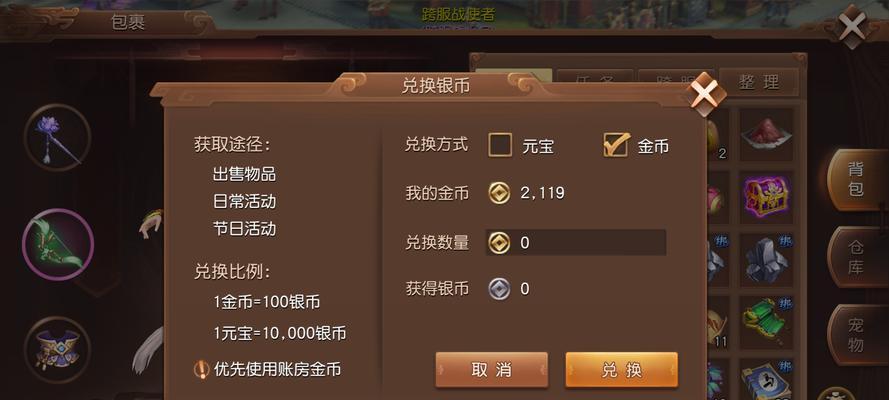Open the purple treasure chest item
The height and width of the screenshot is (400, 889).
(767, 197)
